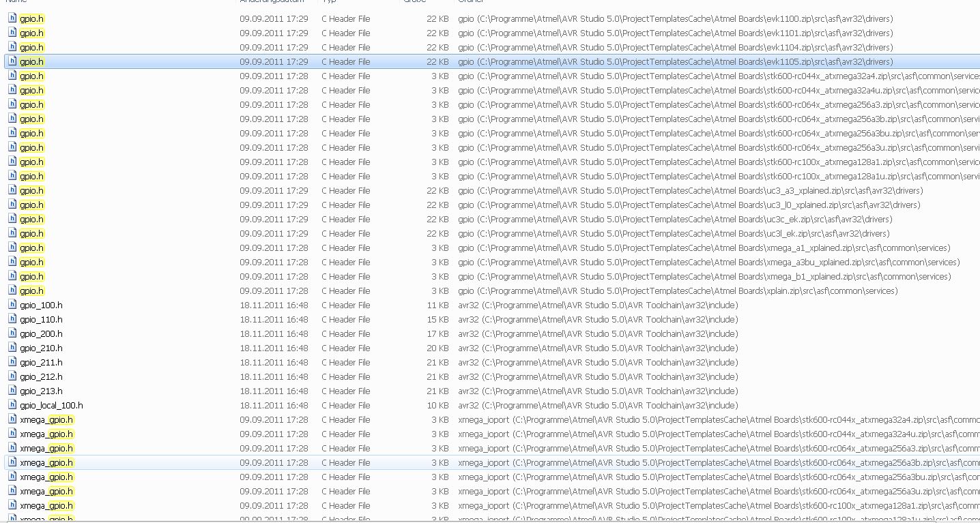Click the gpio.h file icon in xmega_a1_xplained.zip row
The width and height of the screenshot is (980, 523).
pos(12,248)
